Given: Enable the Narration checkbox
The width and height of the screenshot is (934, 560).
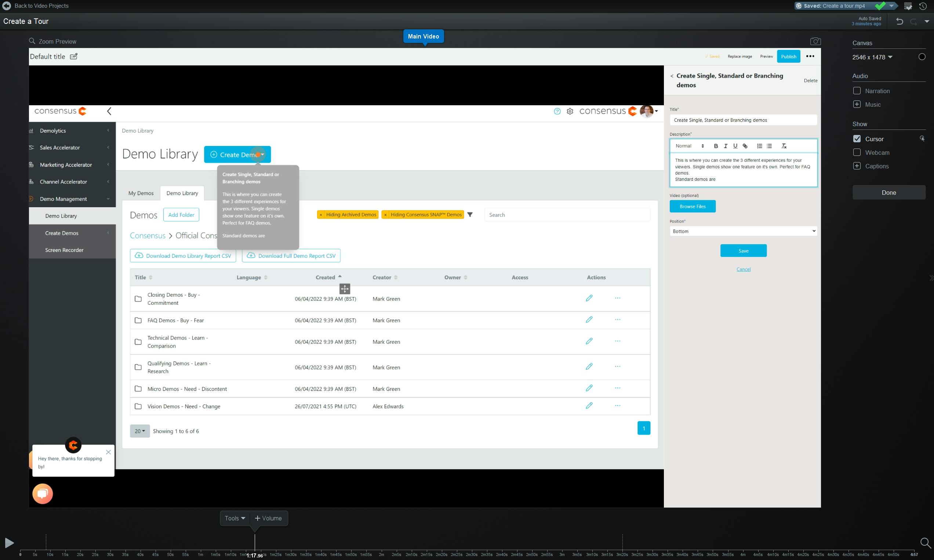Looking at the screenshot, I should tap(857, 91).
